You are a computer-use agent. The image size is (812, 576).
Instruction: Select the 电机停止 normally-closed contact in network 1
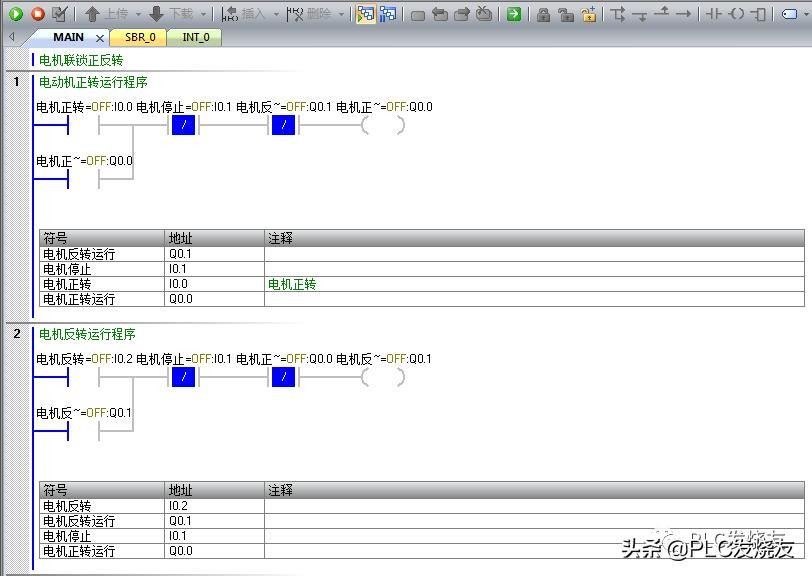click(x=183, y=126)
